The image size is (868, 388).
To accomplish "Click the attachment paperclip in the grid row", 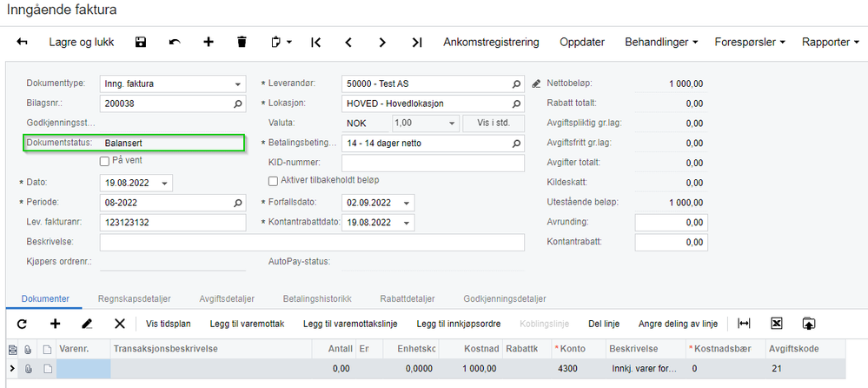I will point(28,369).
